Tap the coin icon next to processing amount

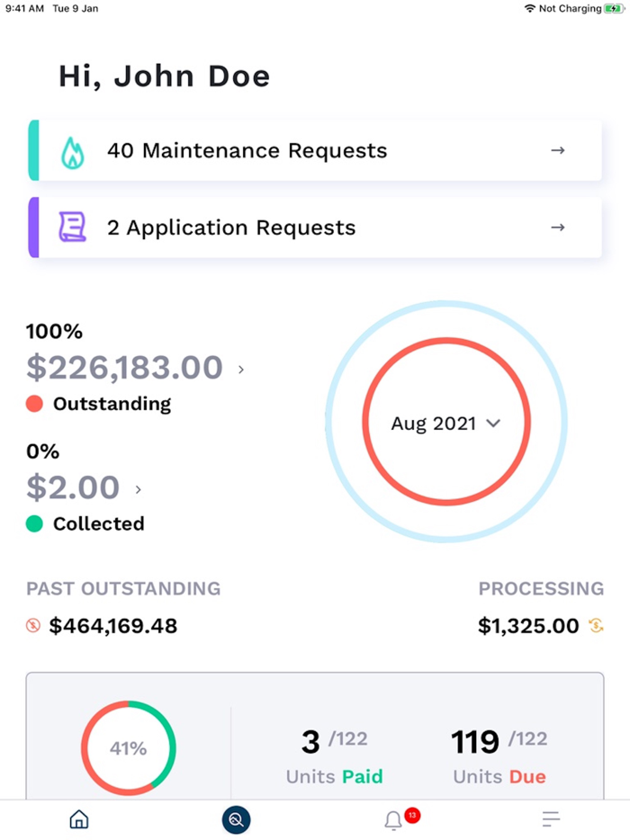point(595,625)
